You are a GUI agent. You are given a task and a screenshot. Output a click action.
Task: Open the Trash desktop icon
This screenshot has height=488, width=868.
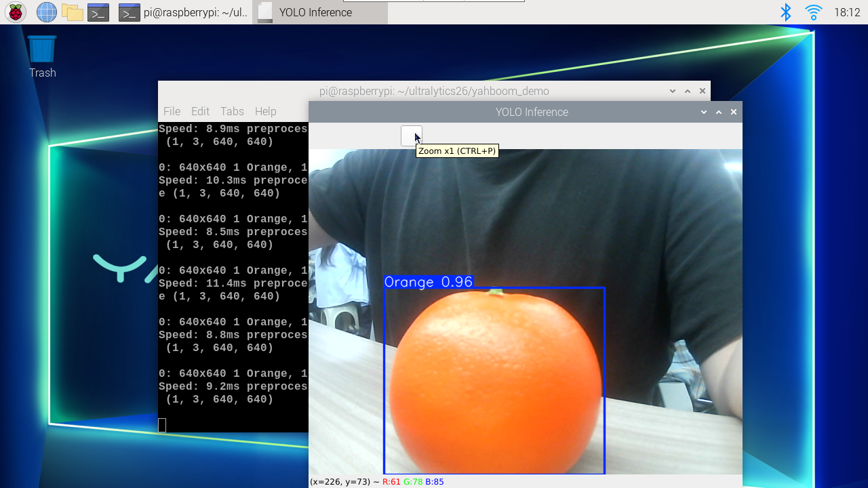[x=42, y=56]
